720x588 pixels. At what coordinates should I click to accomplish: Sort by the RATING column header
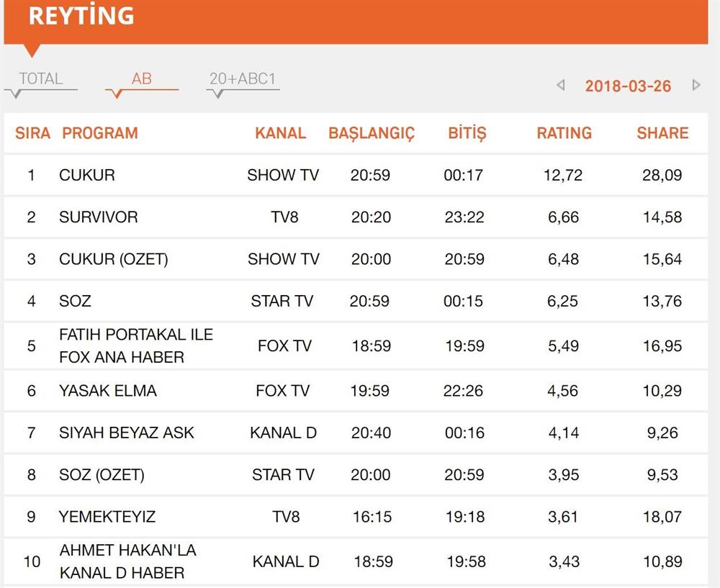[x=564, y=133]
